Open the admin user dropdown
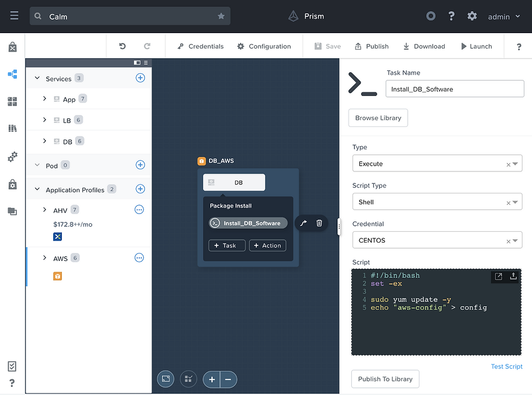The height and width of the screenshot is (395, 532). point(504,16)
